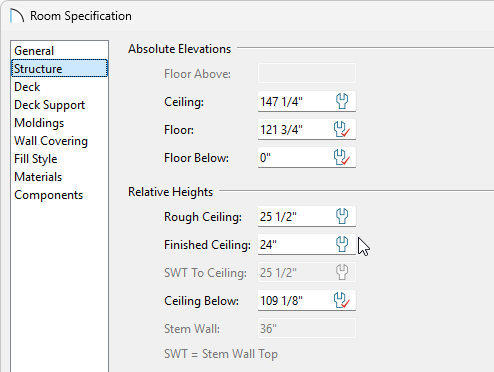
Task: Click the Ceiling field showing 147 1/4"
Action: pos(307,101)
